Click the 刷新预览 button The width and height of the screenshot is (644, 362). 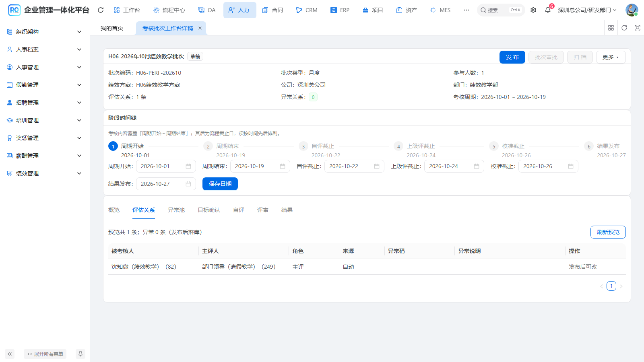(608, 232)
